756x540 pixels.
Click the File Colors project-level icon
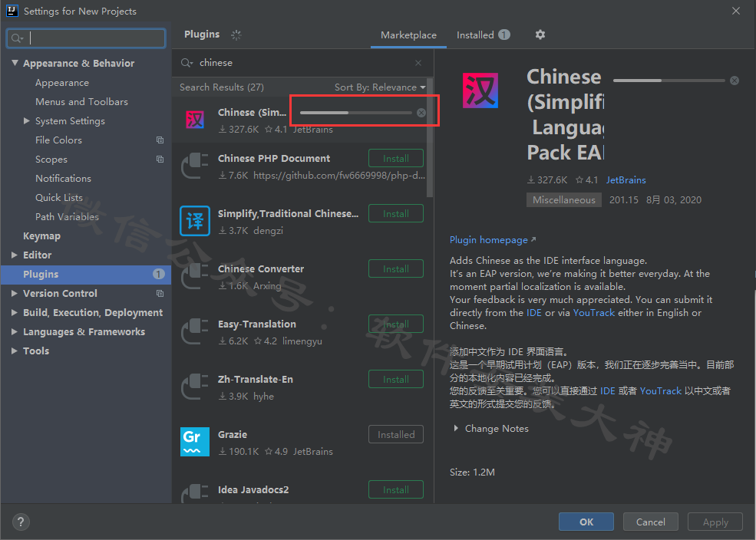pos(160,140)
